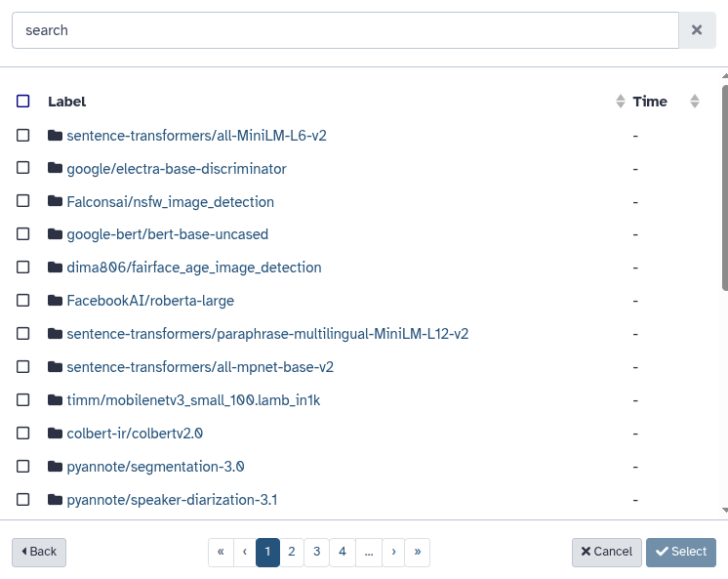Open Falconsai/nsfw_image_detection folder link
The width and height of the screenshot is (728, 579).
pyautogui.click(x=171, y=202)
